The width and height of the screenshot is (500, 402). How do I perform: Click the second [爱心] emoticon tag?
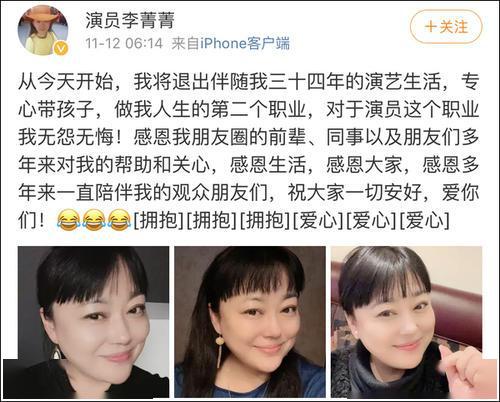point(372,221)
